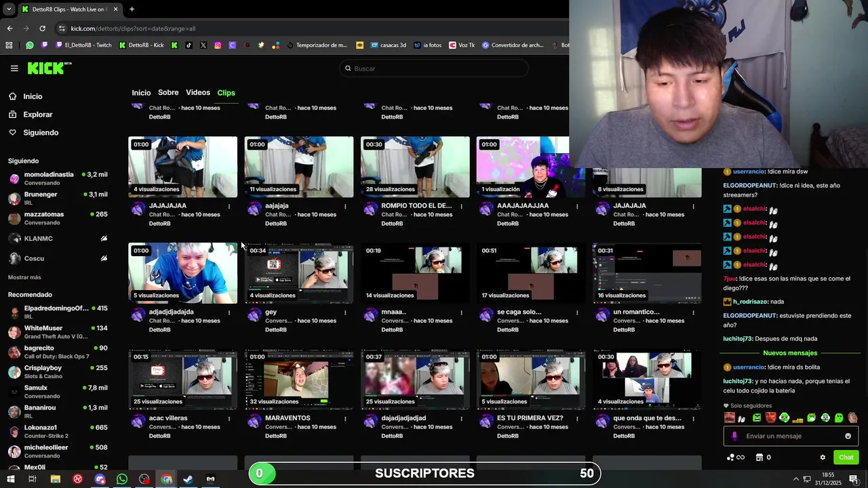Switch to the Videos tab

198,93
